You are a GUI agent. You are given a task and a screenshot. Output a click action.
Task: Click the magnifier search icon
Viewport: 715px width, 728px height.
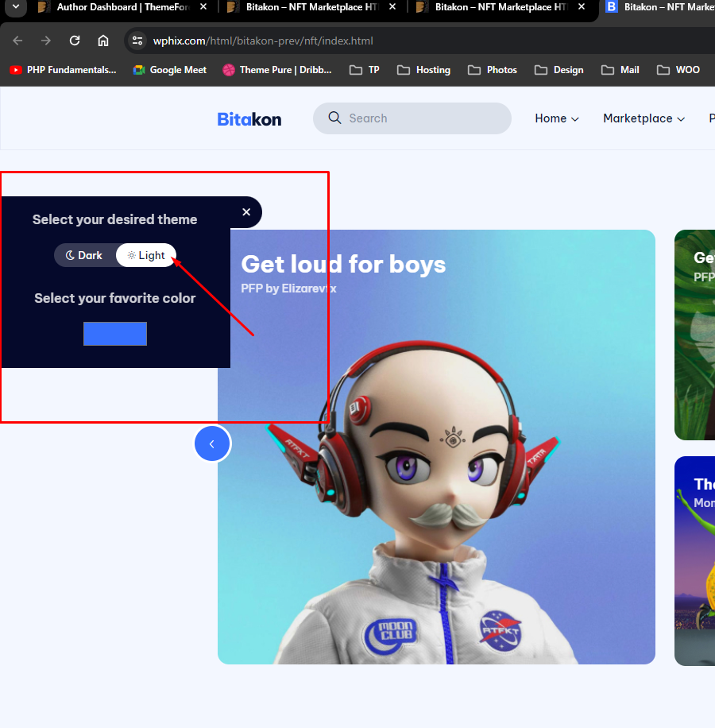pyautogui.click(x=334, y=118)
